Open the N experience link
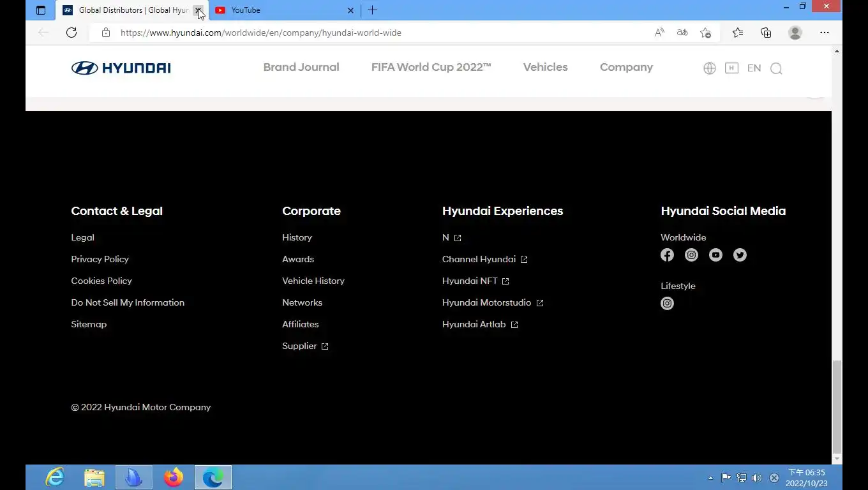The width and height of the screenshot is (868, 490). 451,237
